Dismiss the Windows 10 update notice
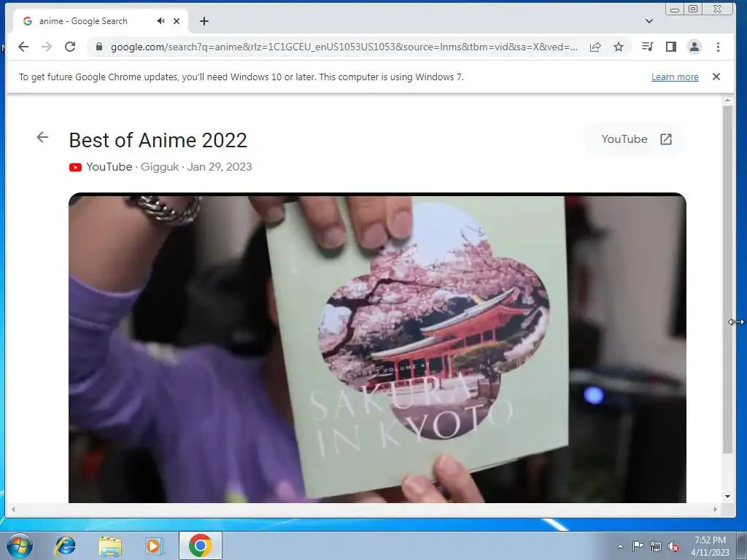Image resolution: width=747 pixels, height=560 pixels. [716, 77]
